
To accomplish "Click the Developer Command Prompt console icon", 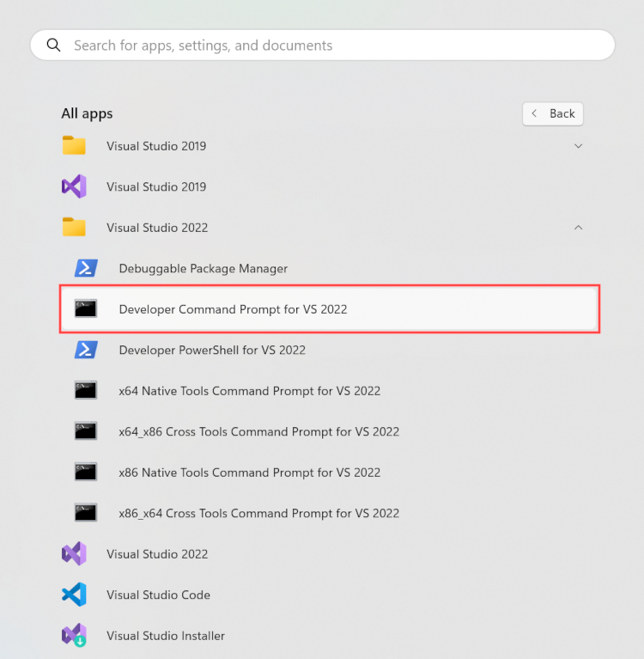I will point(86,308).
